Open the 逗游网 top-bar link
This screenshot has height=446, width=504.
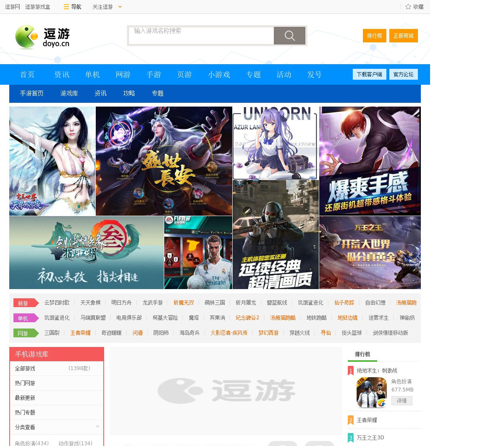(12, 7)
